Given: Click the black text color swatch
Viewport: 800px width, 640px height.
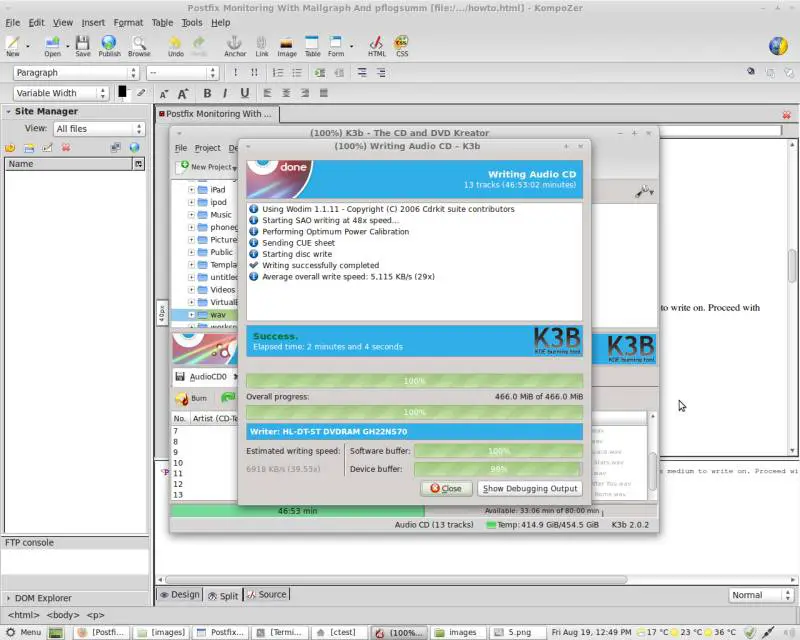Looking at the screenshot, I should tap(122, 92).
